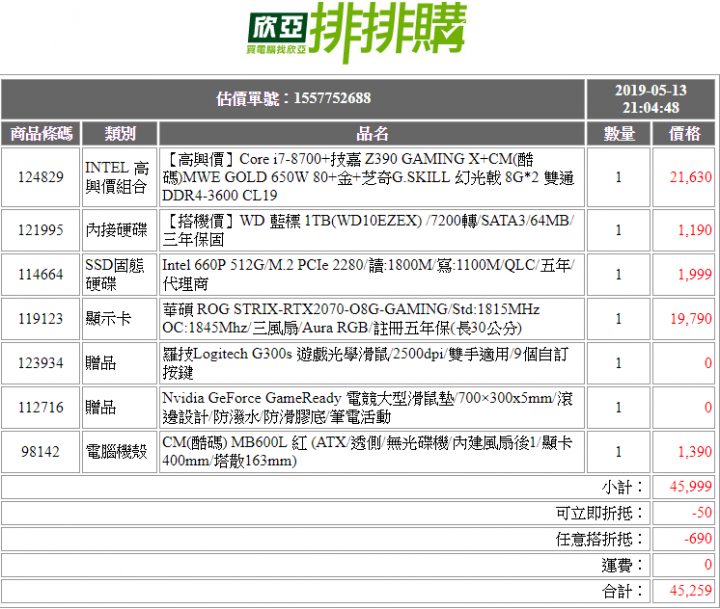The width and height of the screenshot is (720, 609).
Task: Click the price 21,630
Action: (x=690, y=177)
